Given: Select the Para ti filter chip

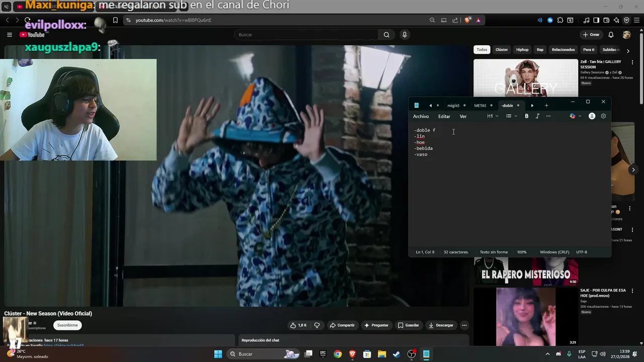Looking at the screenshot, I should pos(589,50).
